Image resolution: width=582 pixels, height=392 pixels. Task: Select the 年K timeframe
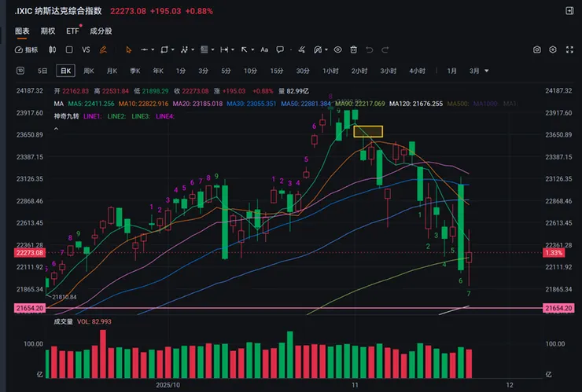158,71
